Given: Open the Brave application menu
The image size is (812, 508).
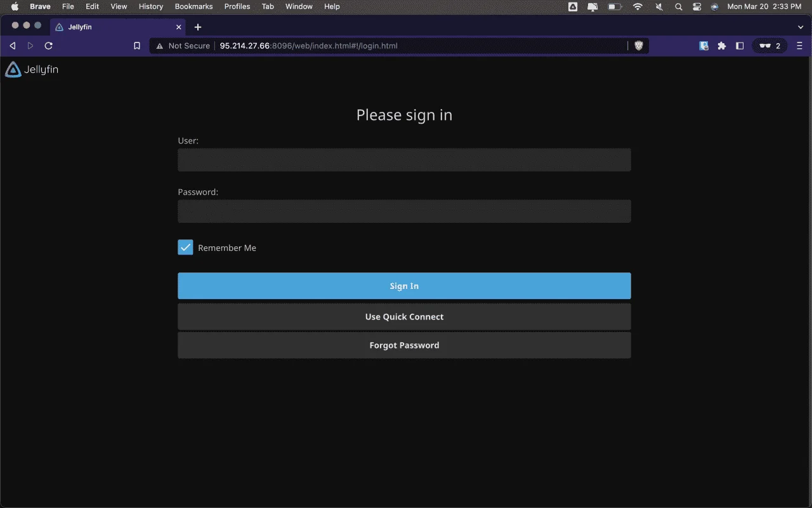Looking at the screenshot, I should [40, 6].
